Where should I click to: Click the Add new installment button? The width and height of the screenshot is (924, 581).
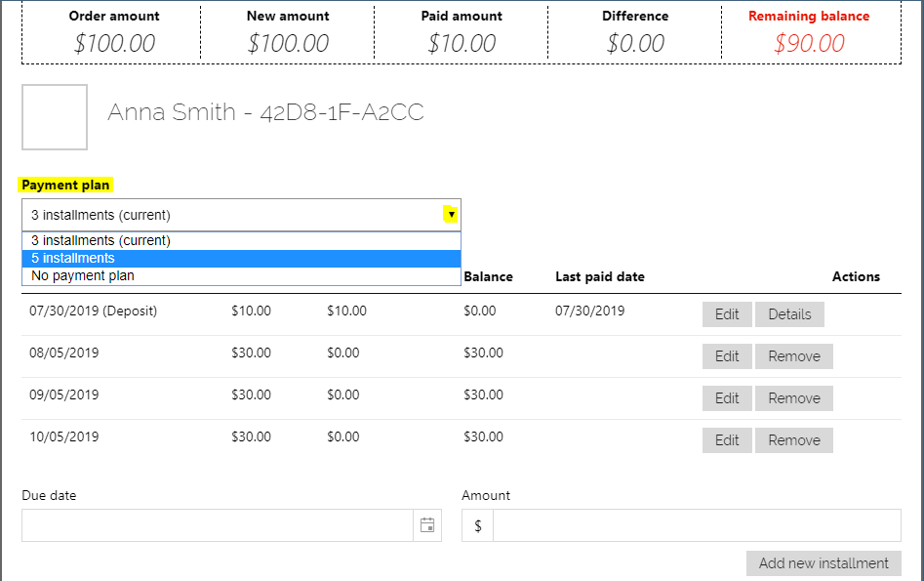[x=824, y=563]
